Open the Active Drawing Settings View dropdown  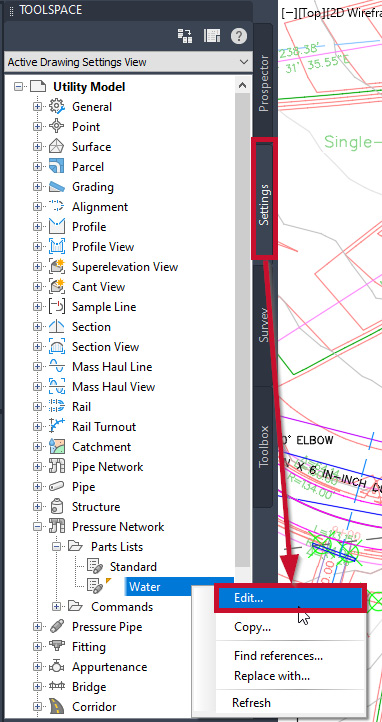tap(128, 62)
